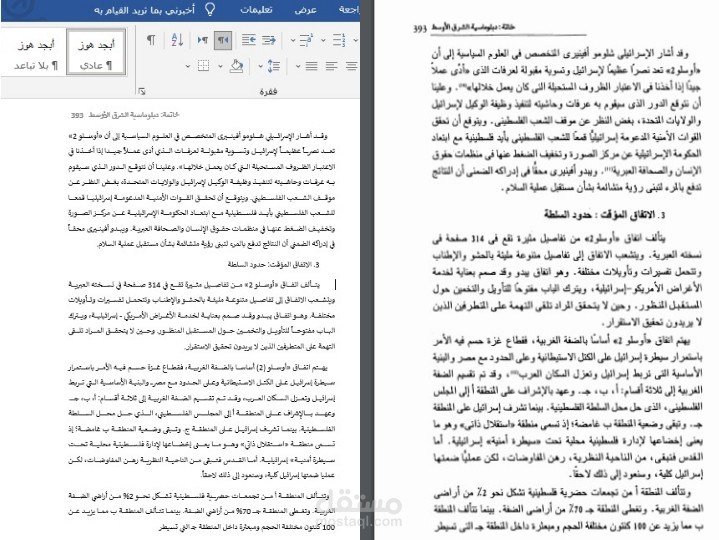Align text to the left

coord(332,66)
